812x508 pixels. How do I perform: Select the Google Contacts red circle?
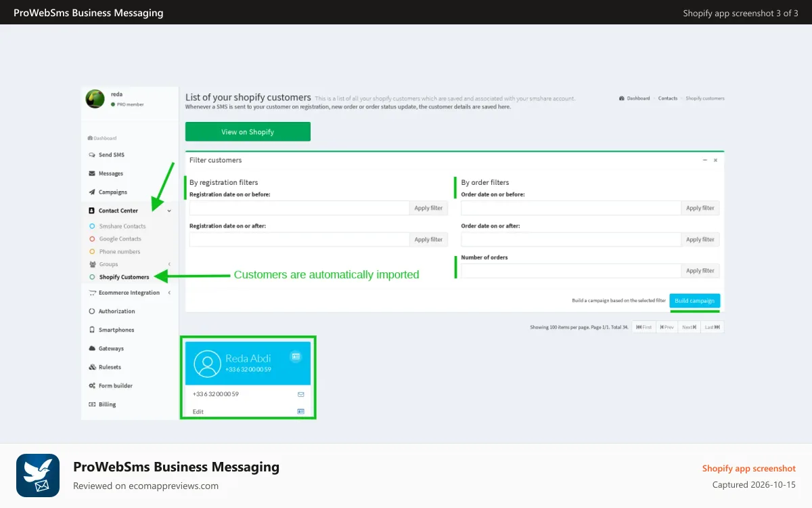92,239
